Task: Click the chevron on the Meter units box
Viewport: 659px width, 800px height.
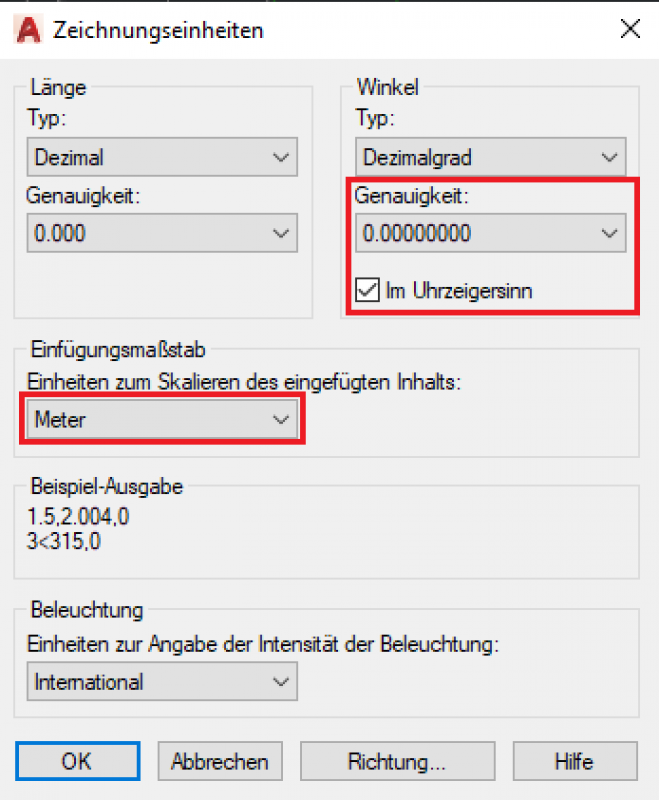Action: 280,420
